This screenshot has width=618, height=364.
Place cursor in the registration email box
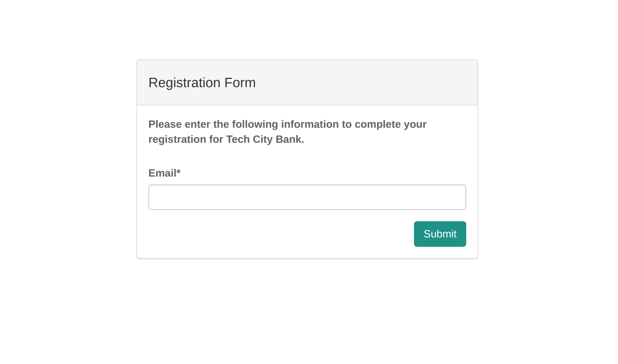tap(307, 197)
